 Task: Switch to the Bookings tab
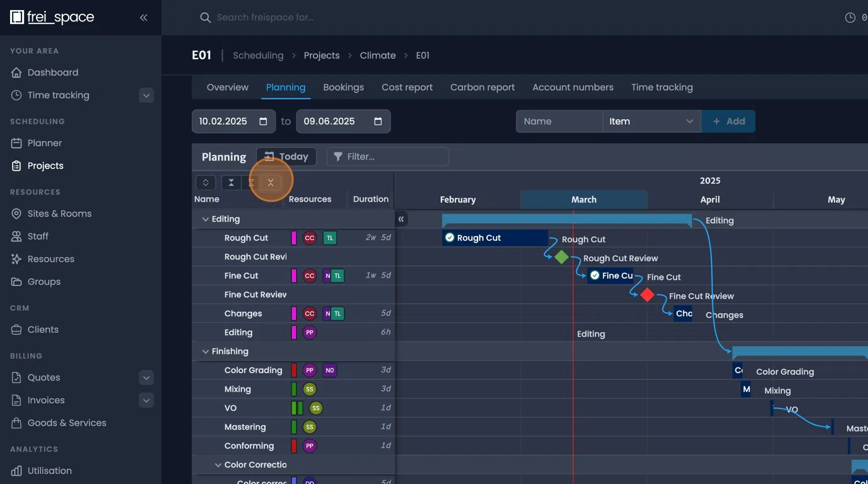[343, 87]
